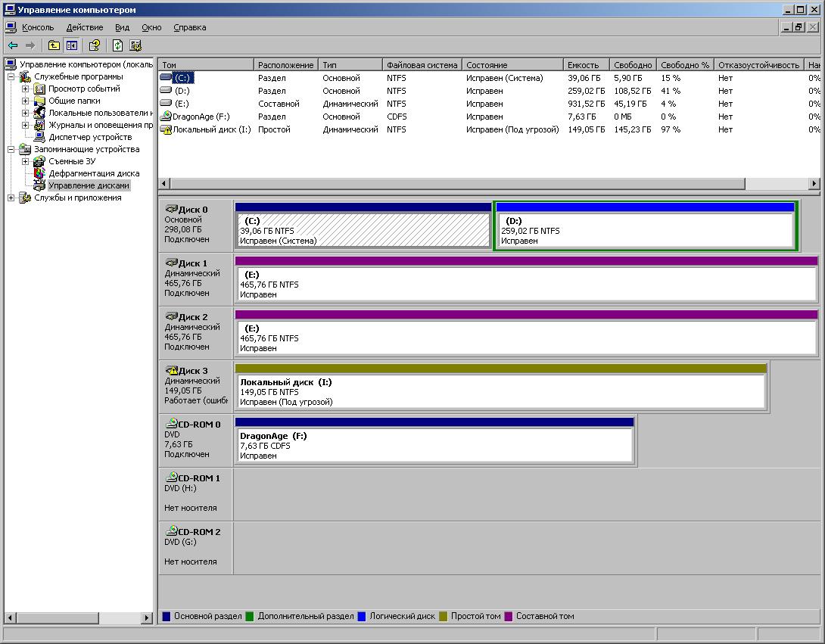Open the Вид menu
The image size is (825, 644).
coord(122,27)
